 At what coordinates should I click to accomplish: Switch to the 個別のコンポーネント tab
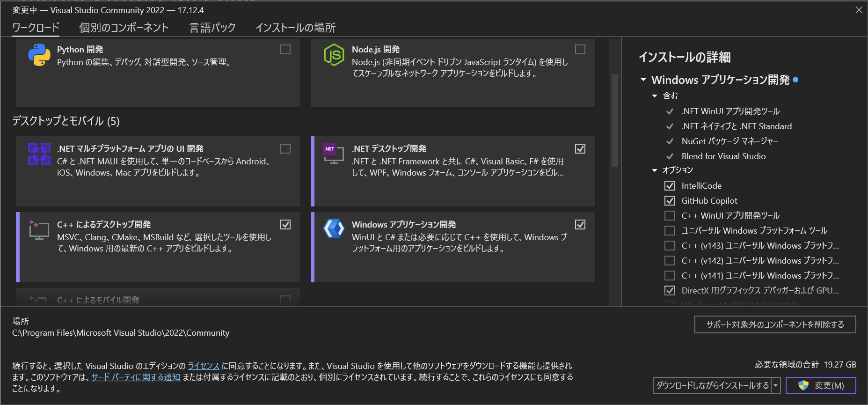(124, 28)
